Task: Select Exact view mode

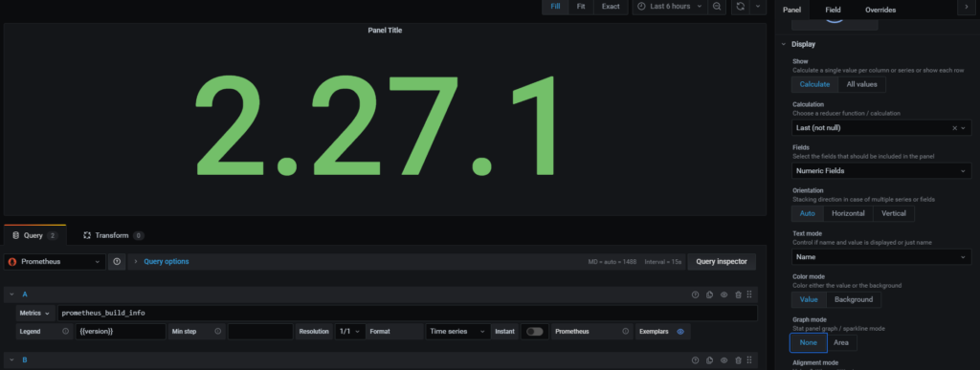Action: (x=611, y=7)
